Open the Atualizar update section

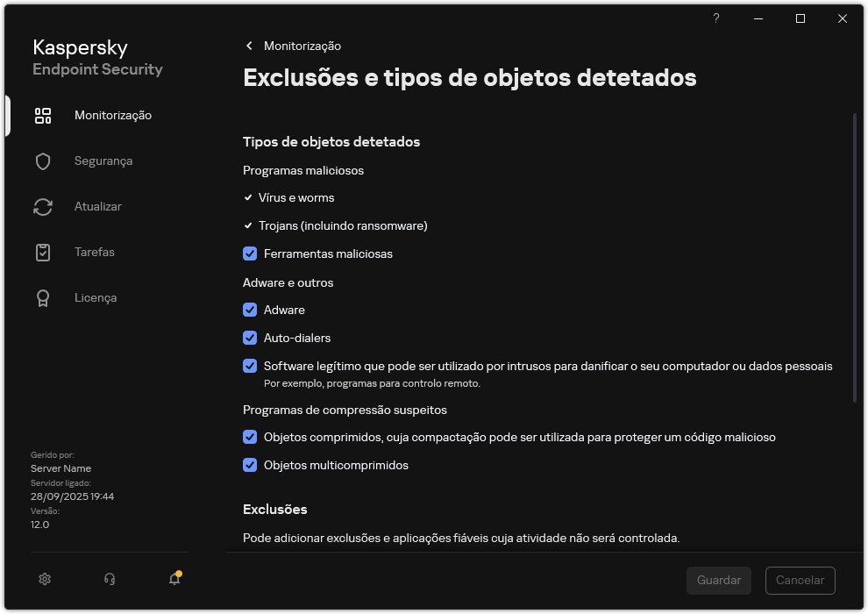coord(97,206)
